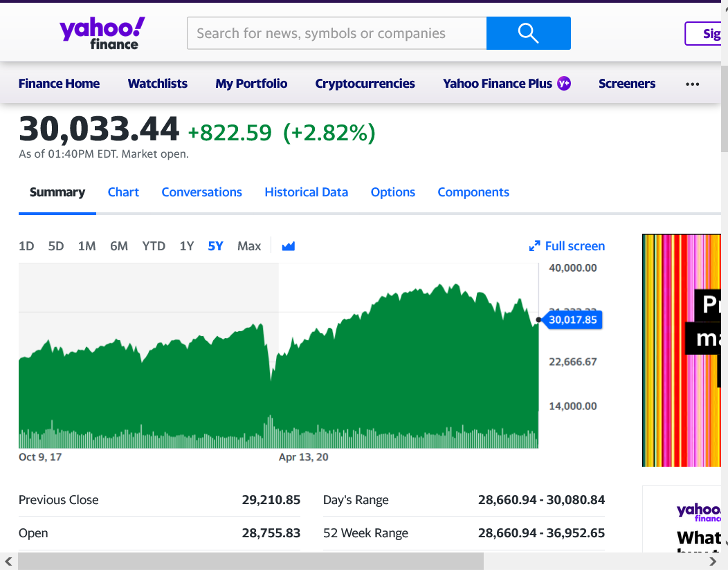Open Yahoo Finance Plus menu item
Viewport: 728px width, 576px height.
[x=498, y=84]
